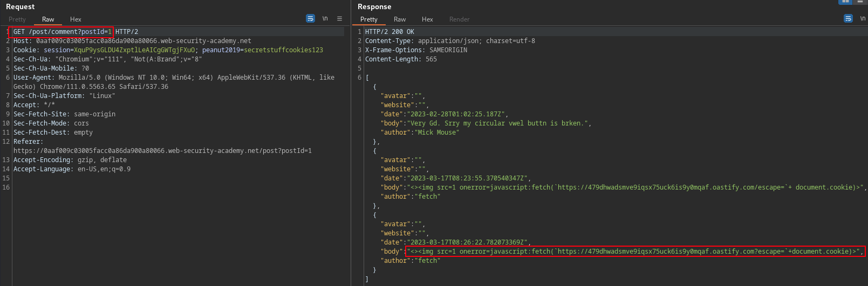Image resolution: width=868 pixels, height=286 pixels.
Task: Switch to the Response Raw tab
Action: (400, 19)
